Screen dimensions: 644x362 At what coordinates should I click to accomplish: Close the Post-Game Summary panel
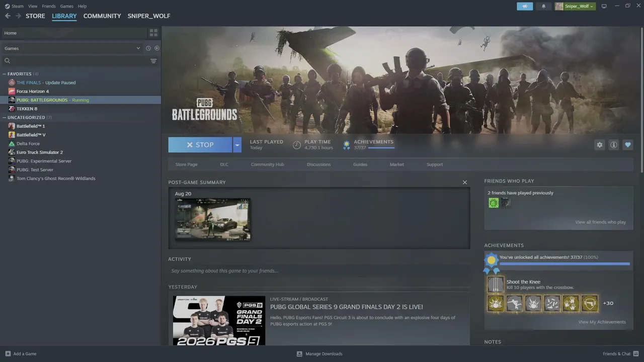pos(465,183)
